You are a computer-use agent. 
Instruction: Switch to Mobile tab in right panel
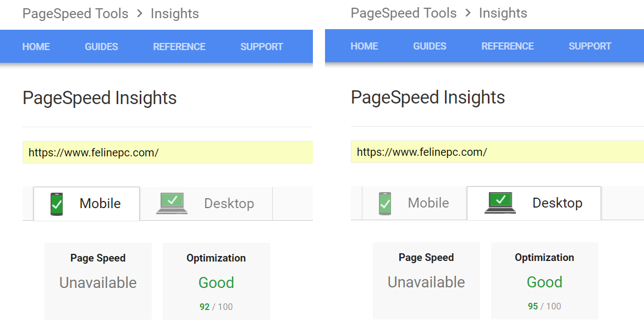[x=415, y=203]
